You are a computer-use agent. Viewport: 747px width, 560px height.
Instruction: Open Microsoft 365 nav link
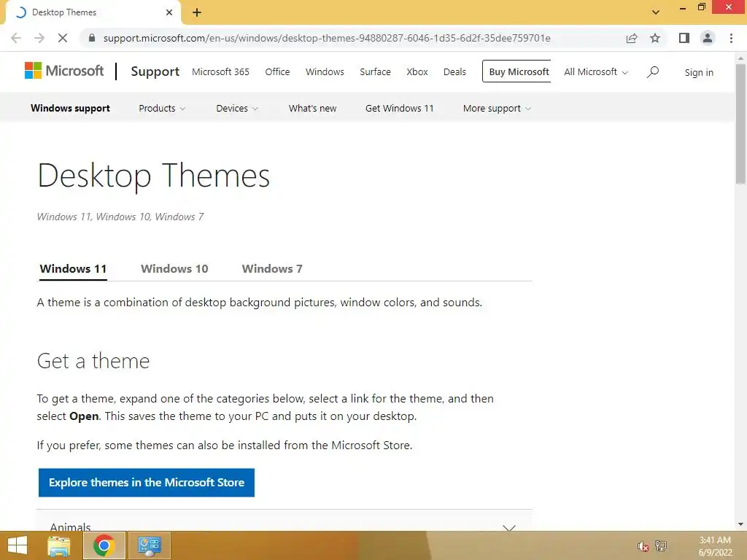220,72
